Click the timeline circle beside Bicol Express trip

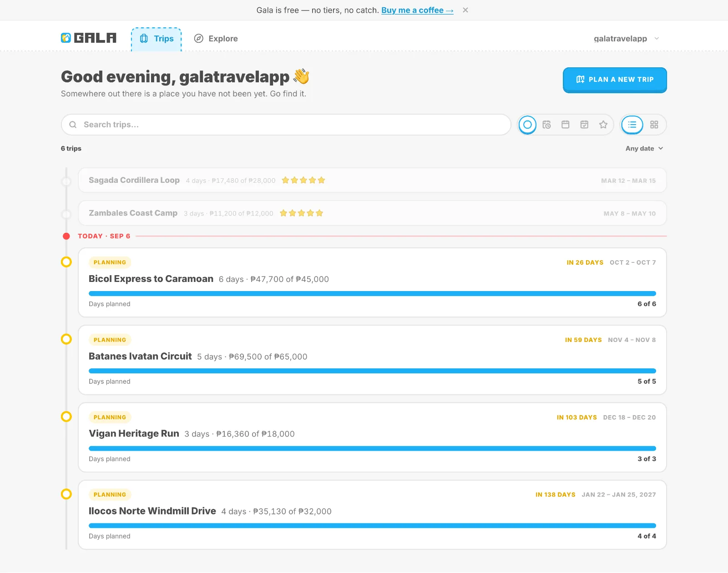click(66, 262)
